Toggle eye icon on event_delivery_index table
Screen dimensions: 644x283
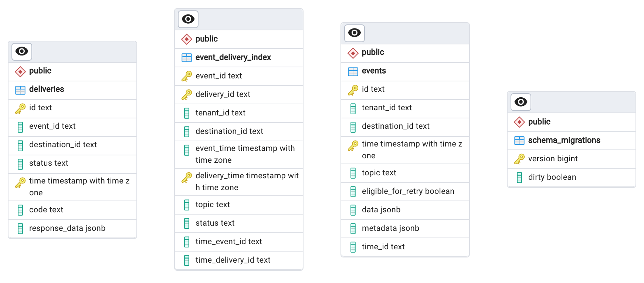point(188,19)
